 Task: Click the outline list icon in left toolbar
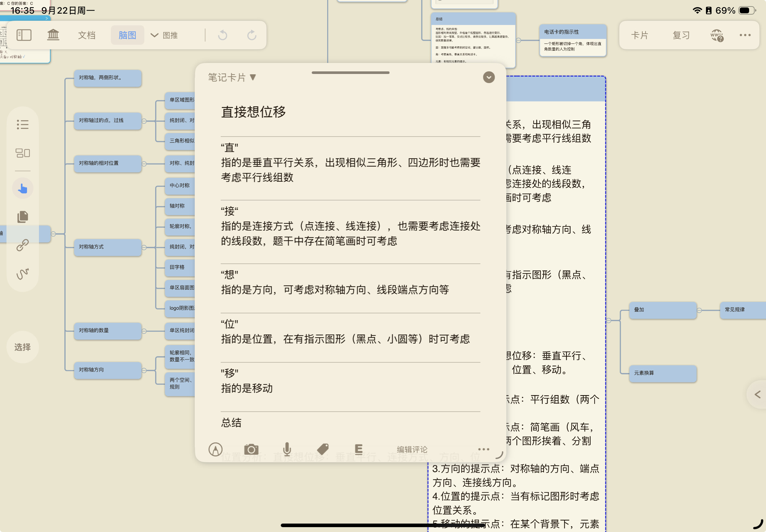(x=23, y=125)
